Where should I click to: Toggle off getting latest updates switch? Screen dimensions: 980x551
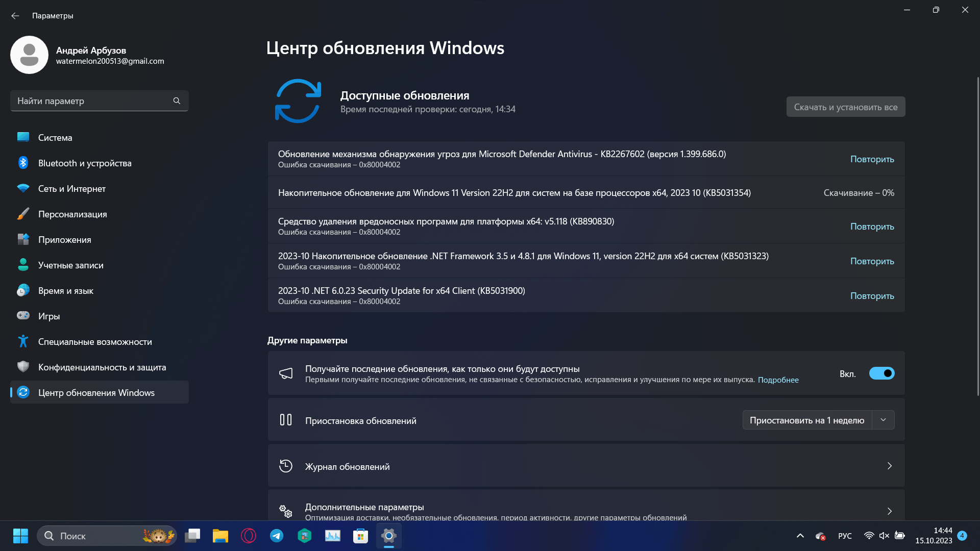tap(881, 373)
